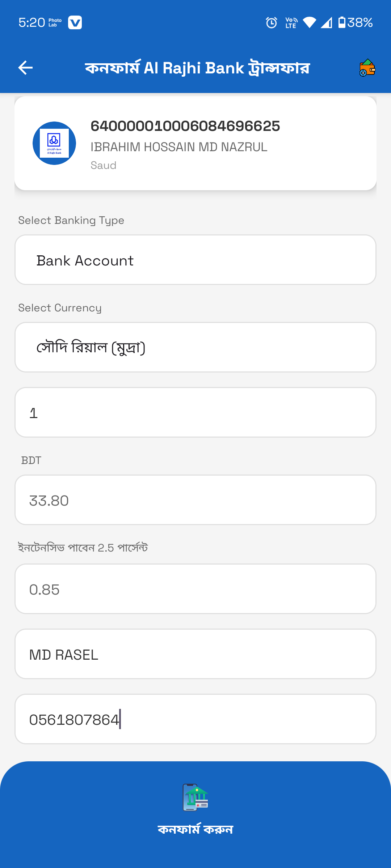This screenshot has width=391, height=868.
Task: Tap recipient name IBRAHIM HOSSAIN MD NAZRUL
Action: coord(179,147)
